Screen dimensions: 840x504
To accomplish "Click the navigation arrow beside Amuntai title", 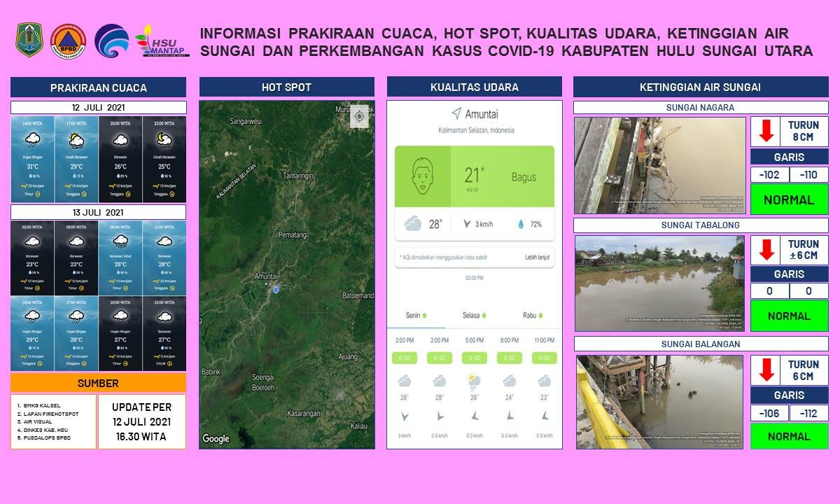I will pyautogui.click(x=456, y=113).
